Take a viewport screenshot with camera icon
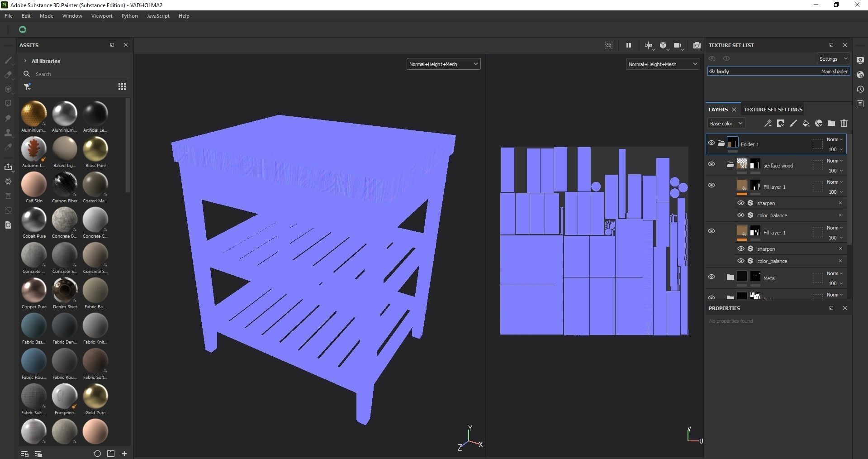This screenshot has width=868, height=459. (x=697, y=45)
